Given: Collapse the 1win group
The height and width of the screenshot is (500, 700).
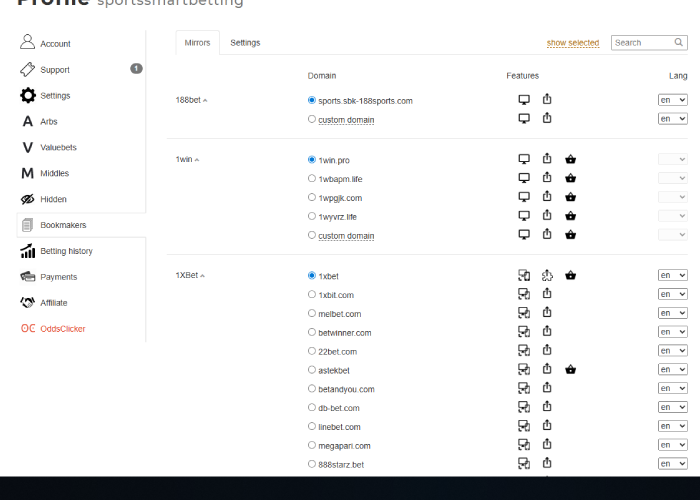Looking at the screenshot, I should [187, 159].
